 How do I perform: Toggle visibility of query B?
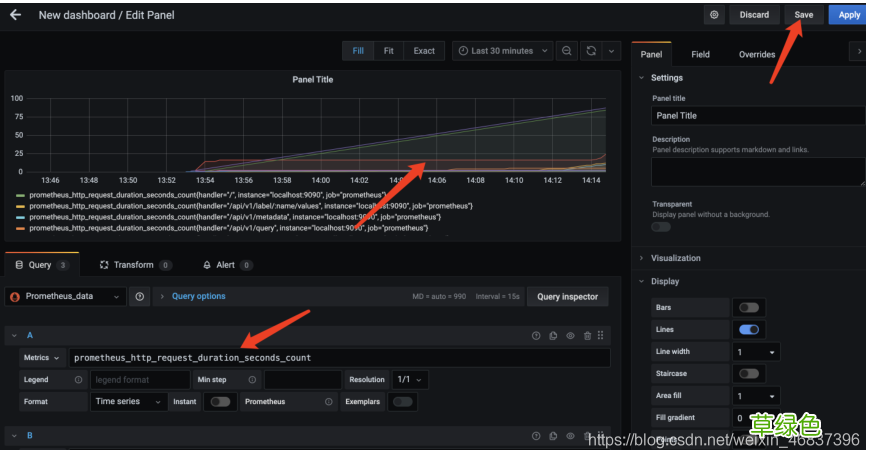(570, 436)
